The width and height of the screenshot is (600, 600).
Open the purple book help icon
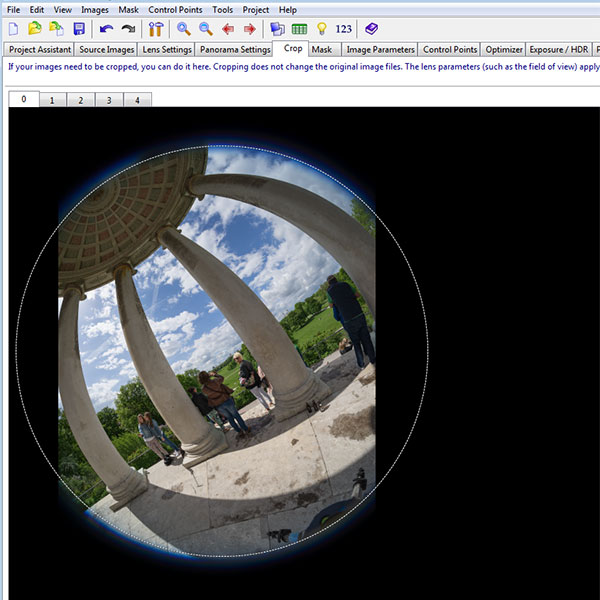(x=371, y=29)
